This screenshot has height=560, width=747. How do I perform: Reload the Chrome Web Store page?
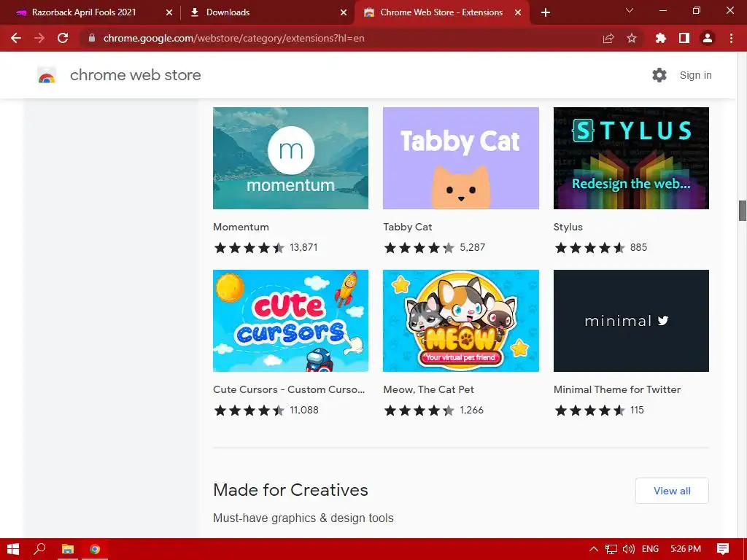pyautogui.click(x=63, y=38)
